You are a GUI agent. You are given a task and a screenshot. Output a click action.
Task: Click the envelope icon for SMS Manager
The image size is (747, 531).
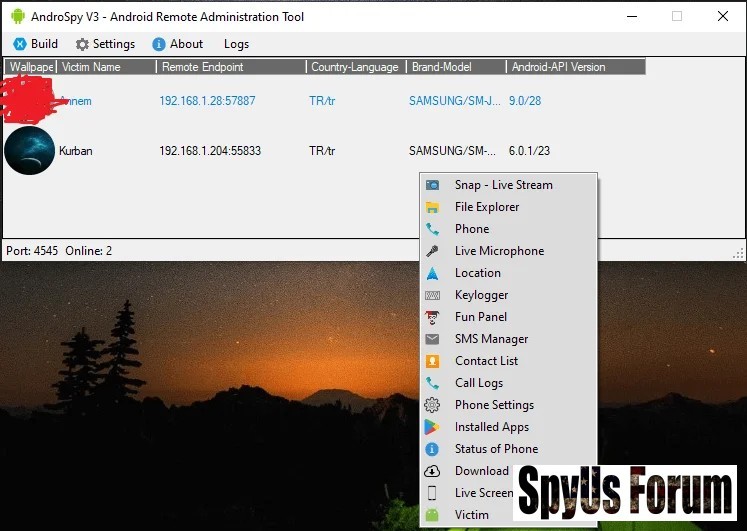(x=432, y=339)
